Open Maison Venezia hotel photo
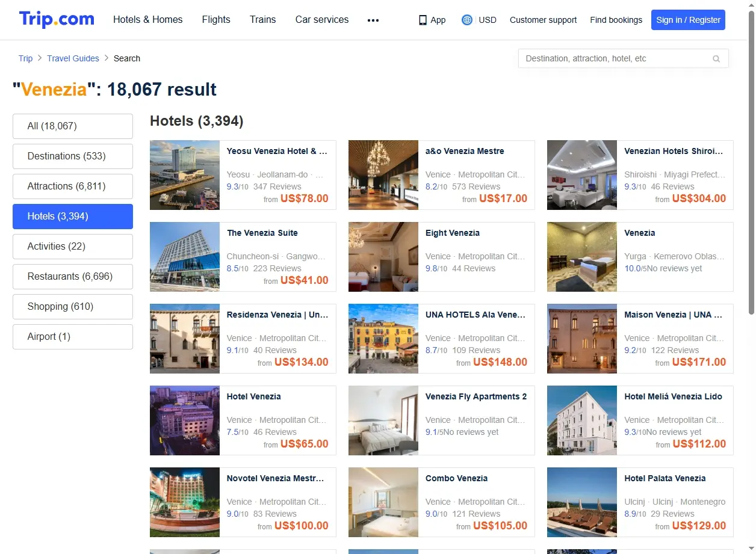756x554 pixels. (x=582, y=339)
